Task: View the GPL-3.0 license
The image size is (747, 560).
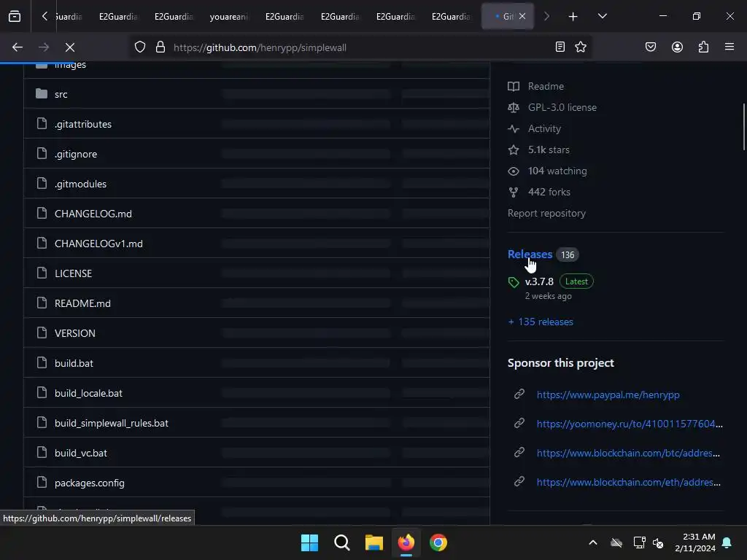Action: pyautogui.click(x=562, y=108)
